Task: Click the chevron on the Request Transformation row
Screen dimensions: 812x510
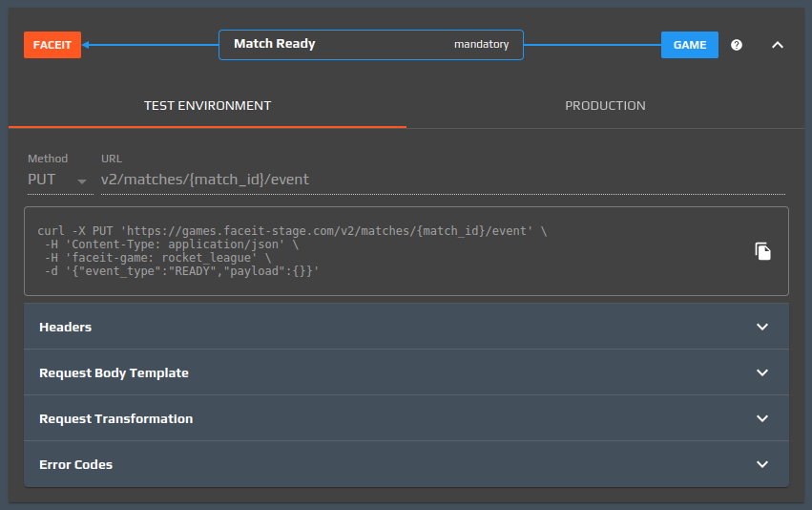Action: [x=761, y=418]
